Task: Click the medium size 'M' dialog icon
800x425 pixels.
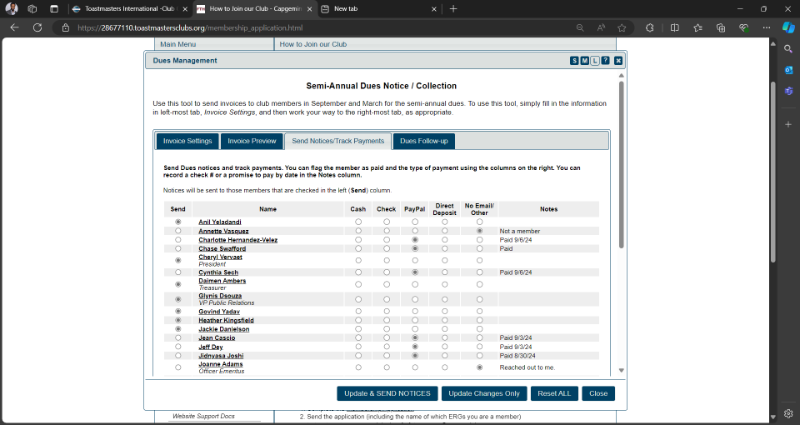Action: pos(584,61)
